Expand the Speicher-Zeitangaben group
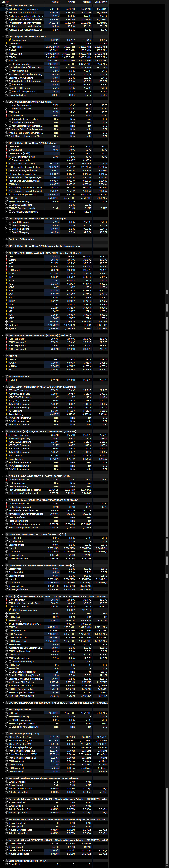169x868 pixels. pyautogui.click(x=3, y=239)
